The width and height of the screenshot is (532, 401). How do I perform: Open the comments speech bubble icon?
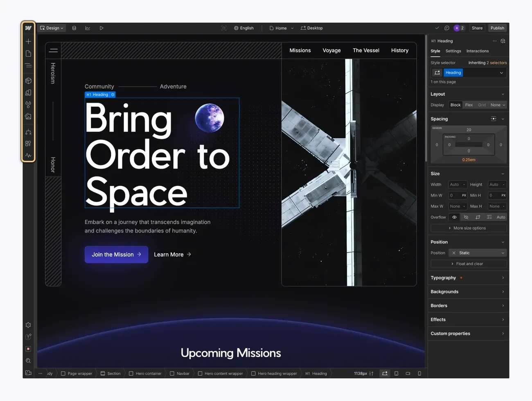[447, 28]
